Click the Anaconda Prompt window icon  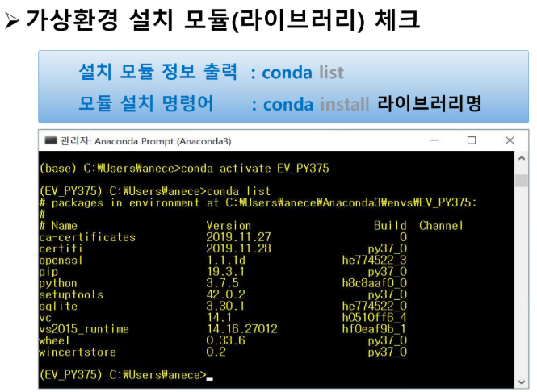51,140
